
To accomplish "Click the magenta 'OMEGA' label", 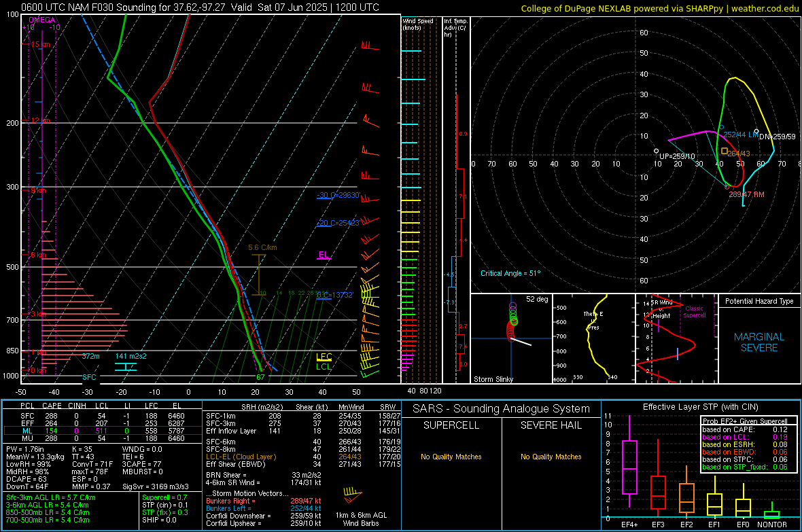I will pyautogui.click(x=41, y=20).
